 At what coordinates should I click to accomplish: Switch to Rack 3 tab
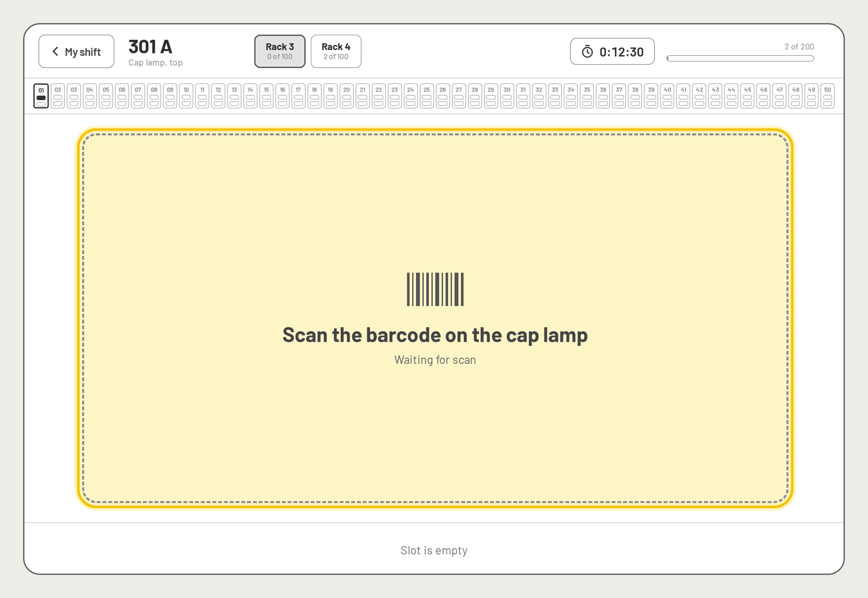tap(280, 51)
